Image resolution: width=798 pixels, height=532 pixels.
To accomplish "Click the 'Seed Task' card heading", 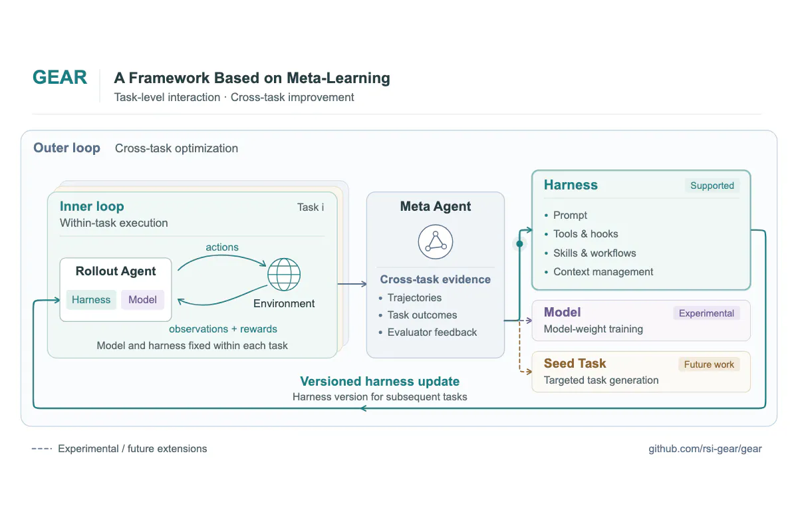I will click(x=575, y=364).
